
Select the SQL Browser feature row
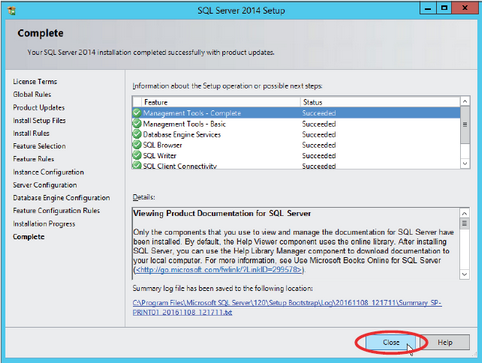296,145
